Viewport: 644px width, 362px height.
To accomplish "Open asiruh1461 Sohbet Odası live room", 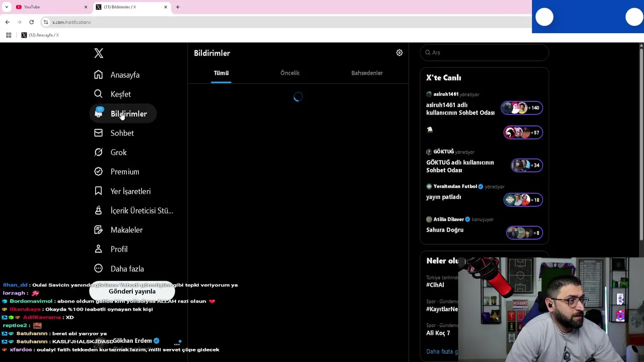I will [460, 109].
